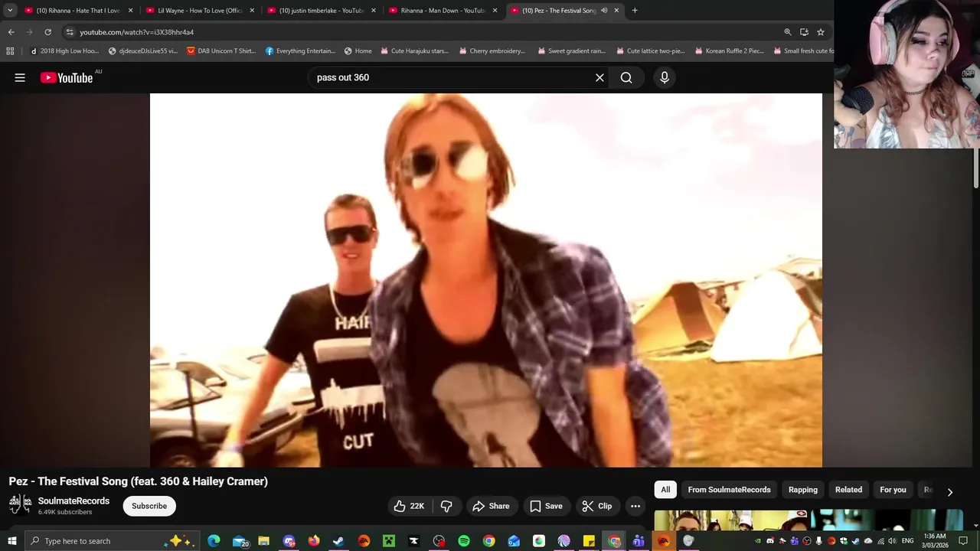Open Firefox from taskbar

(314, 541)
